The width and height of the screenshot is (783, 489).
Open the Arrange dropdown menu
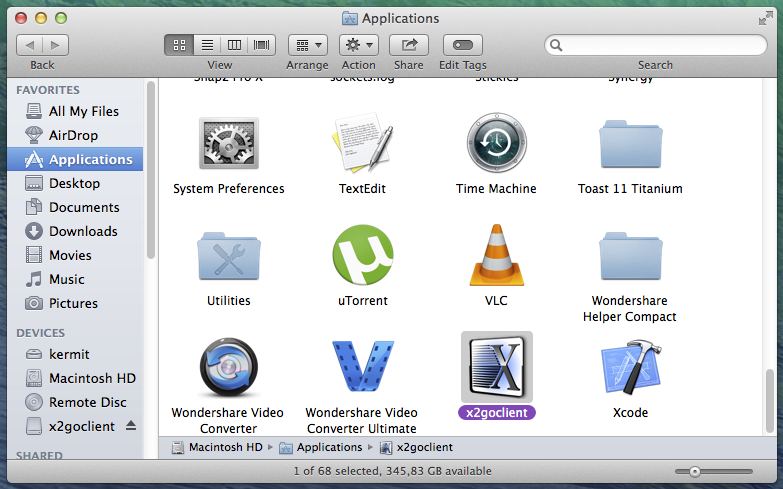click(x=308, y=45)
